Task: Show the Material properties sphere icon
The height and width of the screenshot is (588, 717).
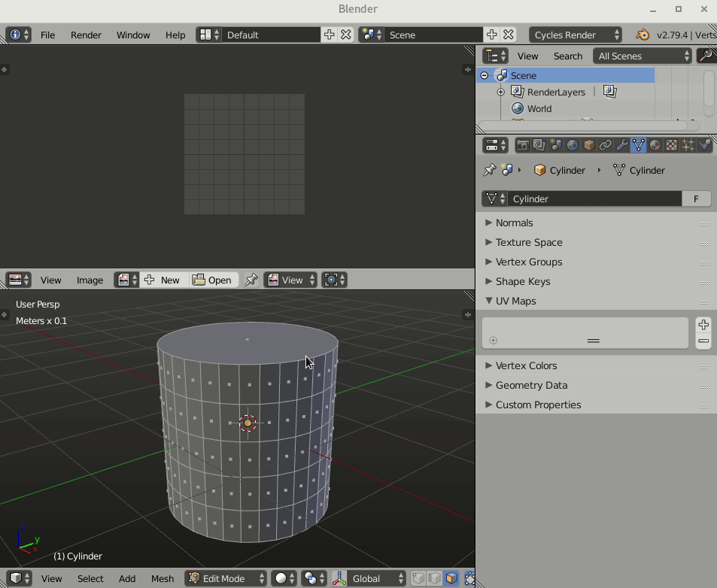Action: (654, 145)
